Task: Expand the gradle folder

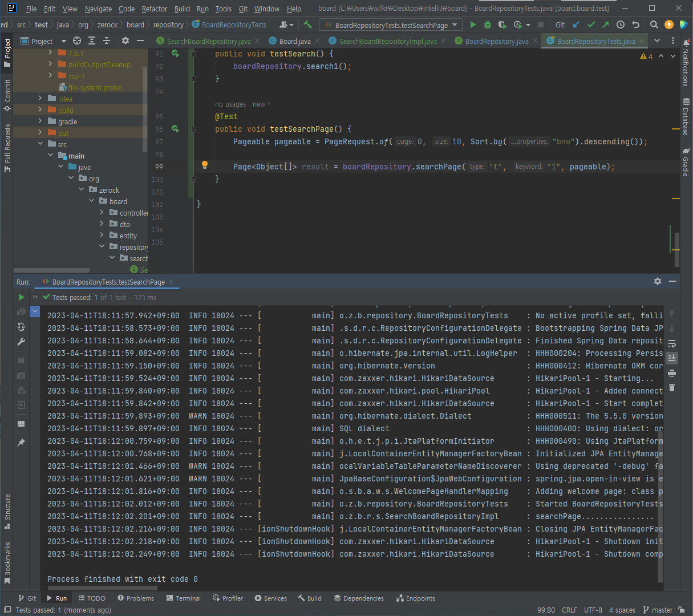Action: point(40,121)
